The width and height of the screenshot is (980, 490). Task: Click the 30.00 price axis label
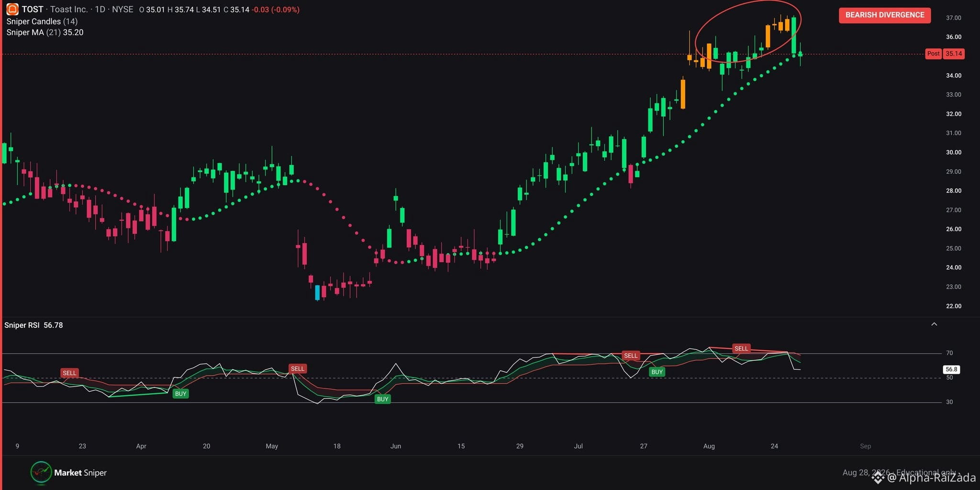(953, 152)
